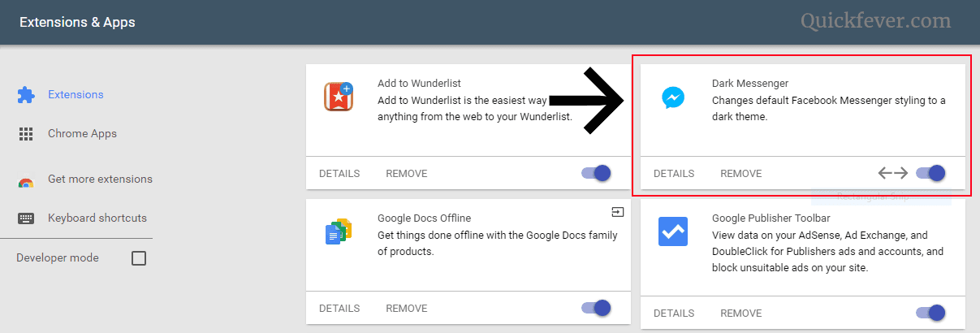The image size is (980, 333).
Task: Click Dark Messenger's dark theme description text
Action: (829, 108)
